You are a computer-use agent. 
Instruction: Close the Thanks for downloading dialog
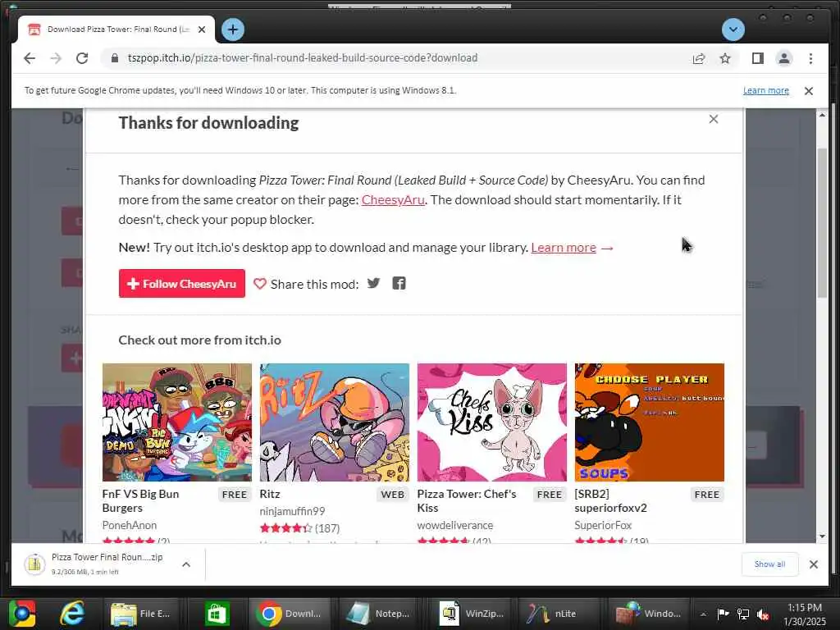(x=713, y=119)
